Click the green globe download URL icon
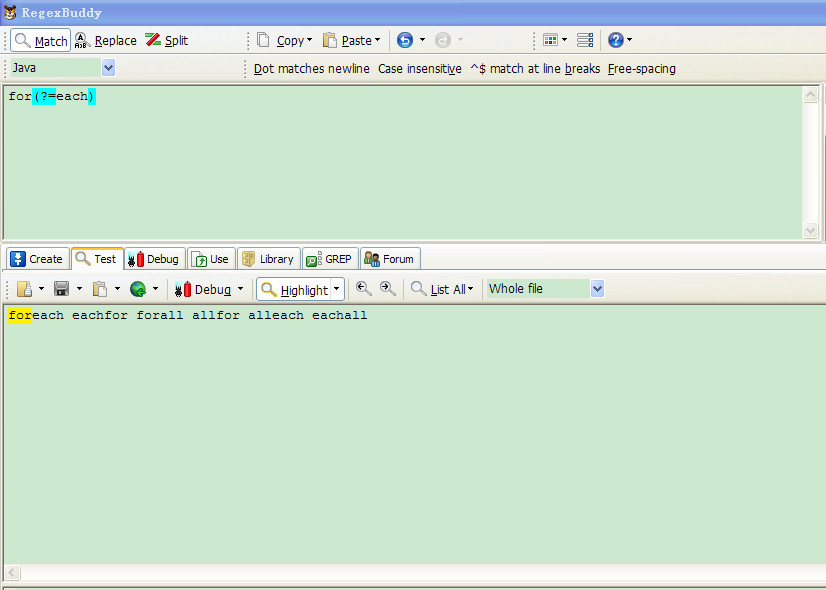The height and width of the screenshot is (590, 826). 138,289
